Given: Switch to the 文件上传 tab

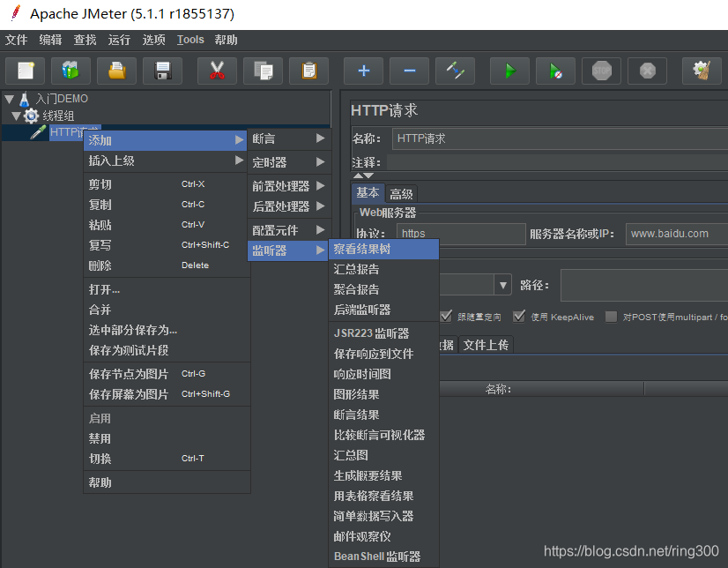Looking at the screenshot, I should [486, 345].
